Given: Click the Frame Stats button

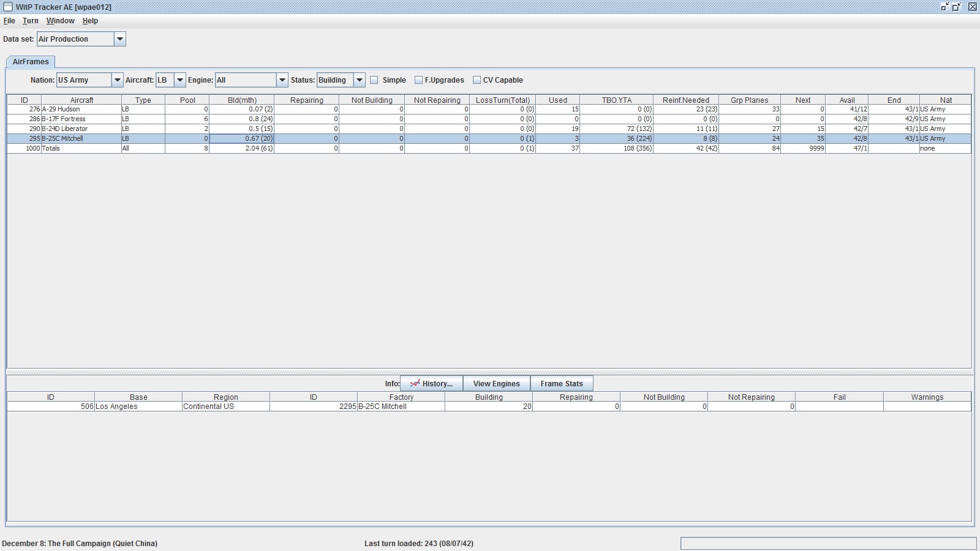Looking at the screenshot, I should click(x=562, y=384).
